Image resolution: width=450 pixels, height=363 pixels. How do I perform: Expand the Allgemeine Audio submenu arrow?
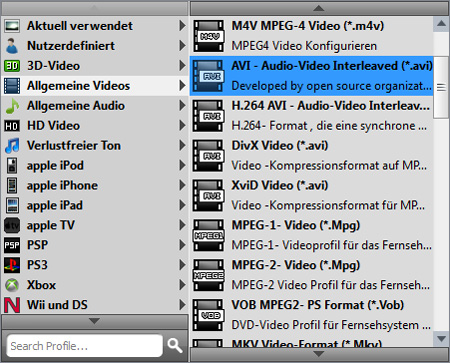(182, 106)
